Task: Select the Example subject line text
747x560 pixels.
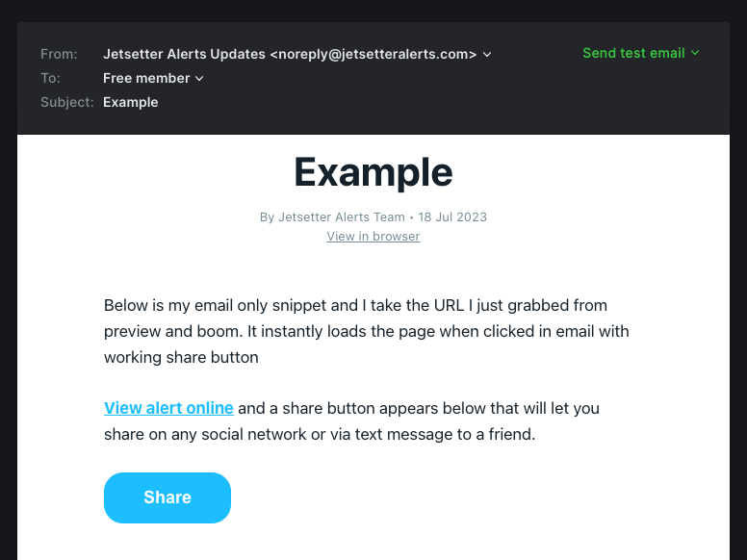Action: (131, 102)
